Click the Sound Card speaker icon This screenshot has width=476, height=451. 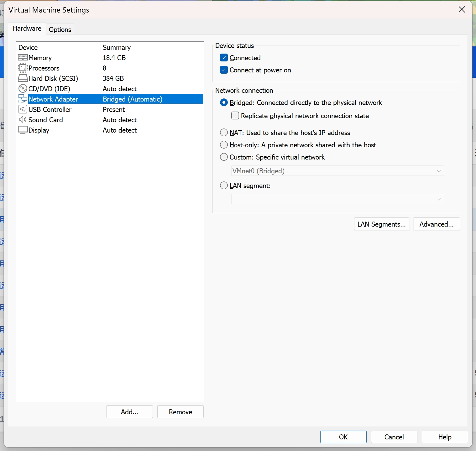click(x=23, y=120)
